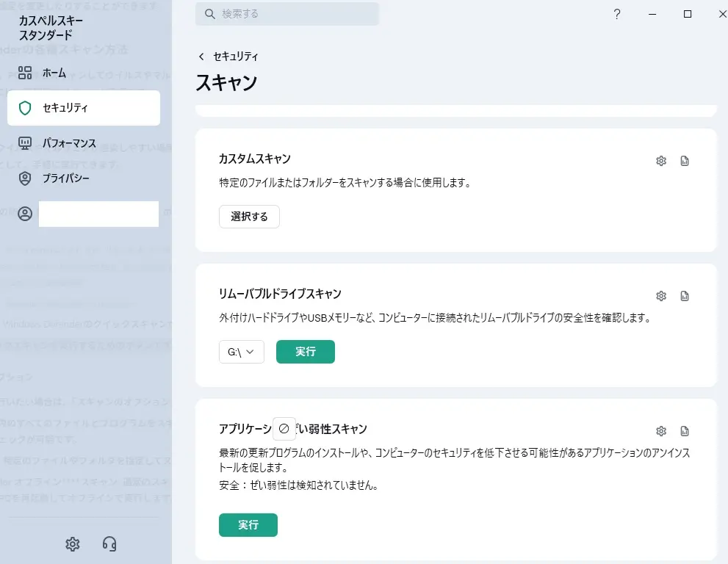Open the help question mark icon
The image size is (728, 564).
pos(616,14)
